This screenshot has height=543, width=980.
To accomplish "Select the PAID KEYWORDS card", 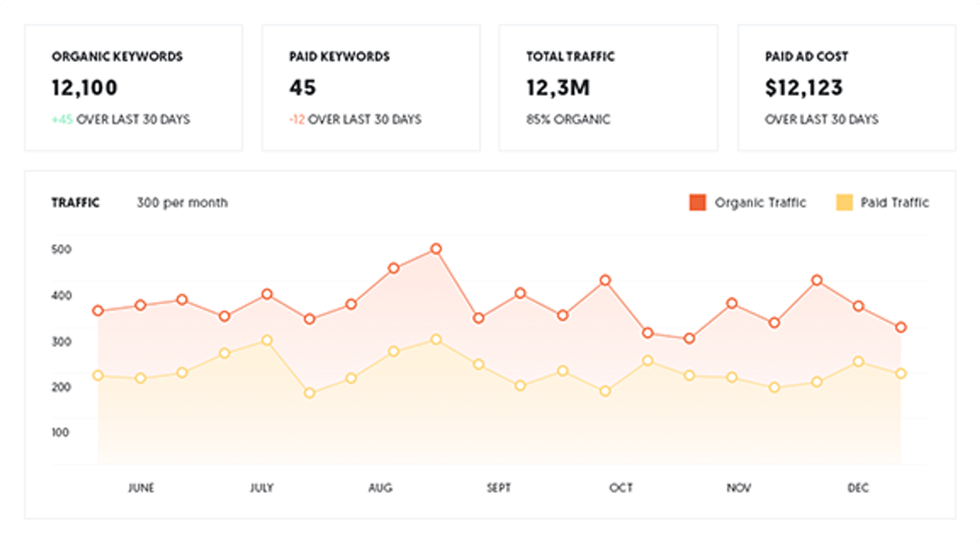I will pyautogui.click(x=371, y=87).
